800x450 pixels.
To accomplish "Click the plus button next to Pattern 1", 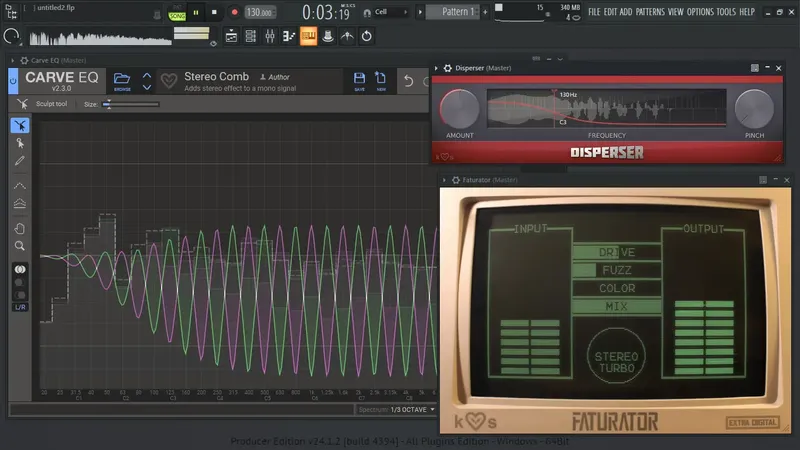I will point(485,12).
